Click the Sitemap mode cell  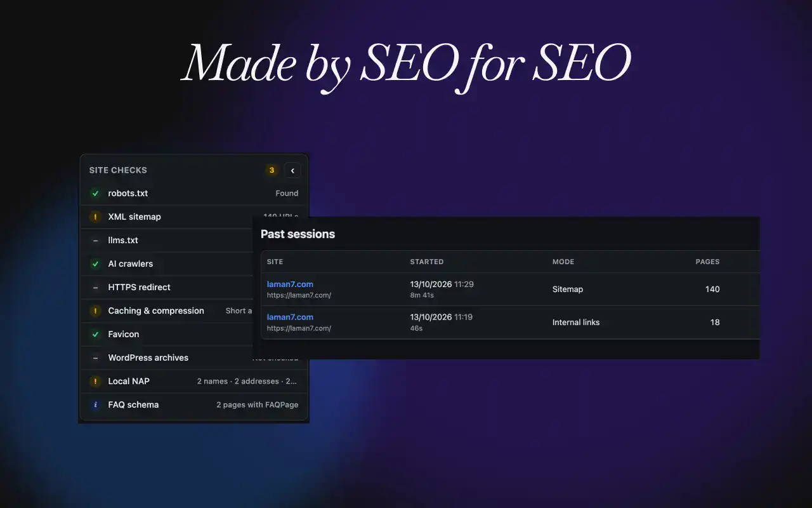click(x=568, y=289)
